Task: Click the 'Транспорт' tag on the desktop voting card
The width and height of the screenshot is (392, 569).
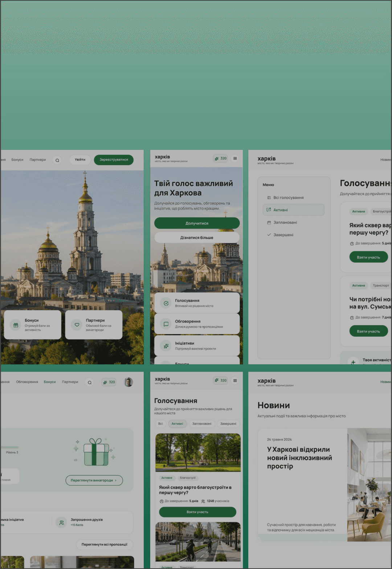Action: point(381,286)
